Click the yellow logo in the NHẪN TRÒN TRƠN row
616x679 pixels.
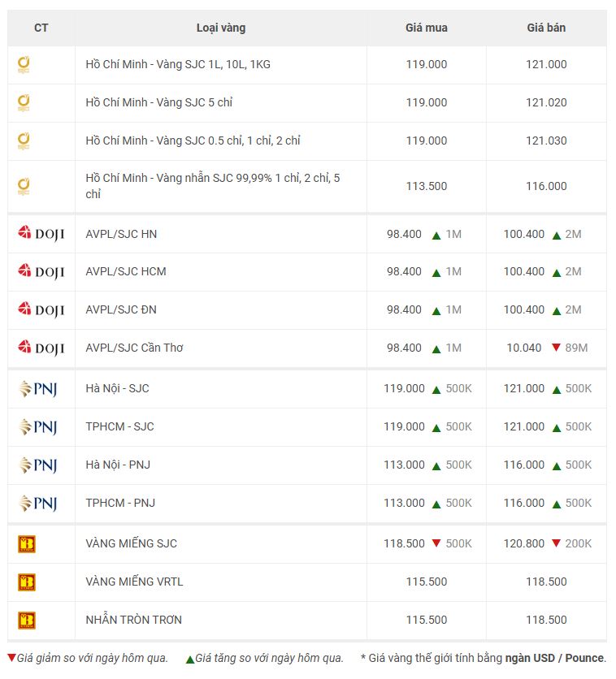coord(27,621)
